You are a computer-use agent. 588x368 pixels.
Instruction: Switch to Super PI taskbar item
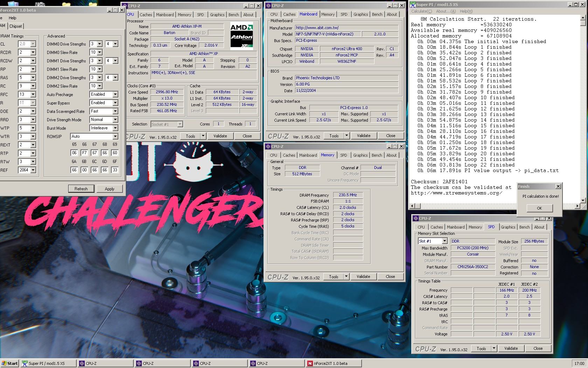tap(48, 363)
